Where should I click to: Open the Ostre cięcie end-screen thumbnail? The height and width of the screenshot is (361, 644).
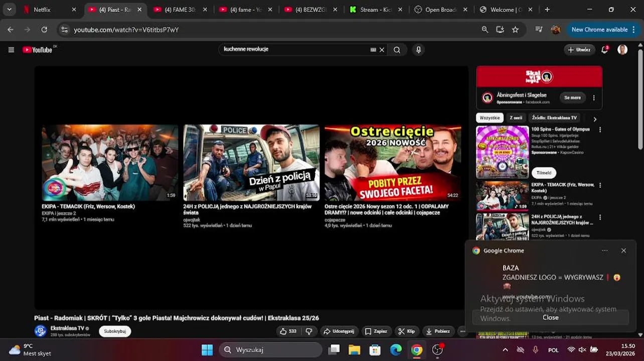coord(393,163)
